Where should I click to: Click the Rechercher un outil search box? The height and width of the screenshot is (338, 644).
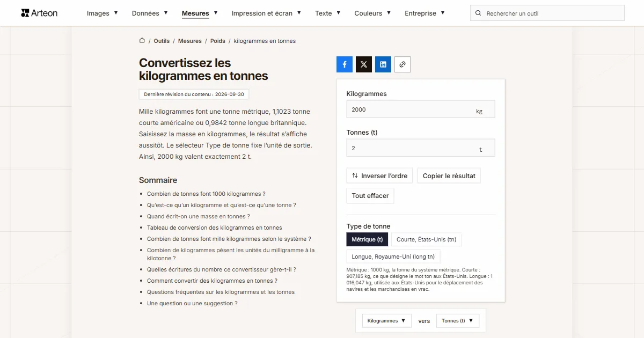(x=547, y=13)
